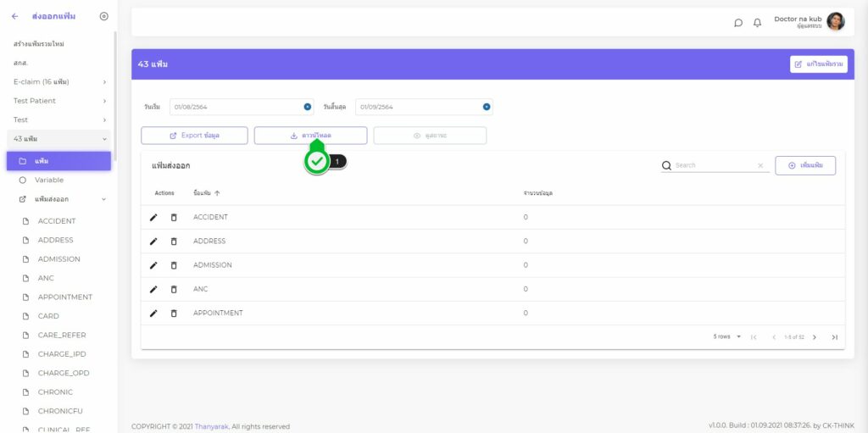Click the back arrow beside ส่งออกแฟ้ม

pos(14,16)
